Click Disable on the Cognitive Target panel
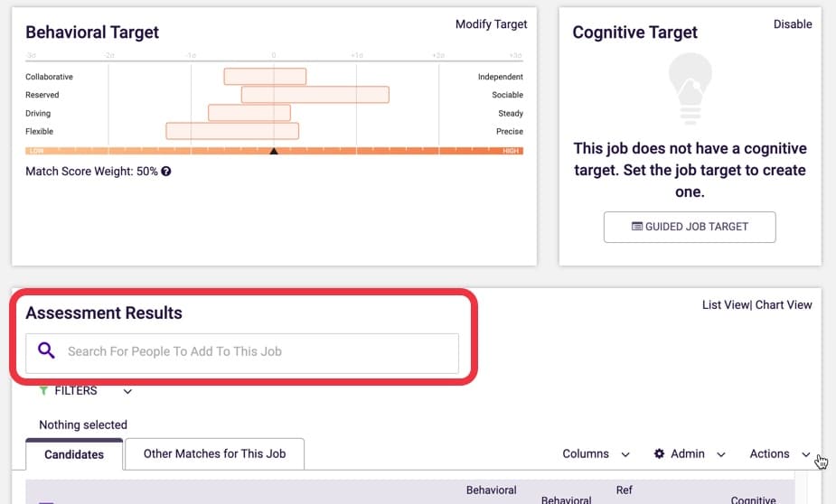Viewport: 836px width, 504px height. [x=793, y=24]
